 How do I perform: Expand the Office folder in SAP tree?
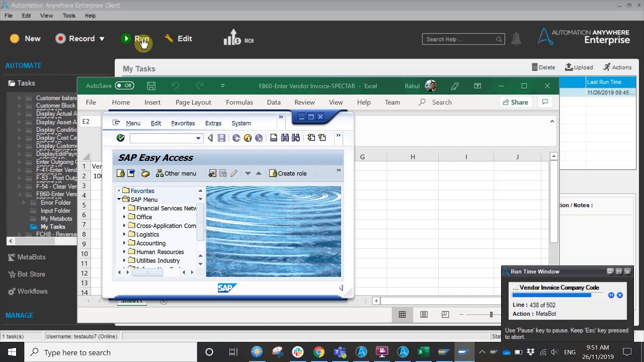[x=124, y=217]
